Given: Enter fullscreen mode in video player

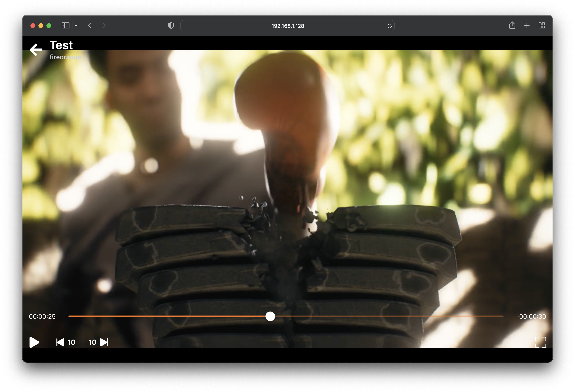Looking at the screenshot, I should pos(540,342).
